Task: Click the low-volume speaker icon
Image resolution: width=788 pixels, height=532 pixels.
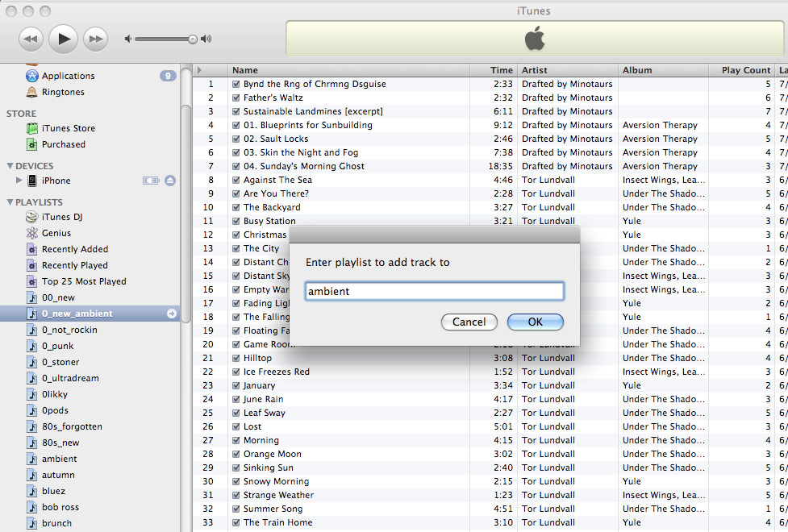Action: tap(128, 39)
